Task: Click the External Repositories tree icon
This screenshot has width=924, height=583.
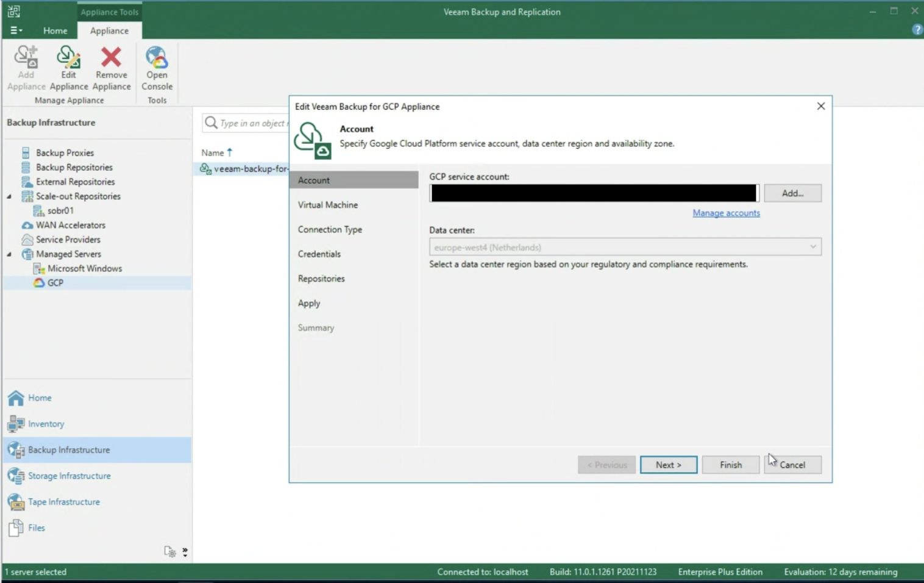Action: click(27, 182)
